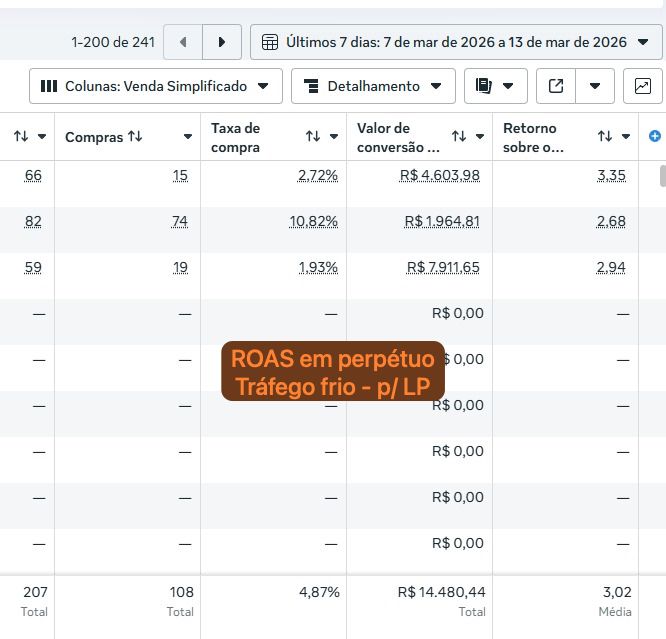Click the 74 purchases value
666x639 pixels.
coord(179,221)
